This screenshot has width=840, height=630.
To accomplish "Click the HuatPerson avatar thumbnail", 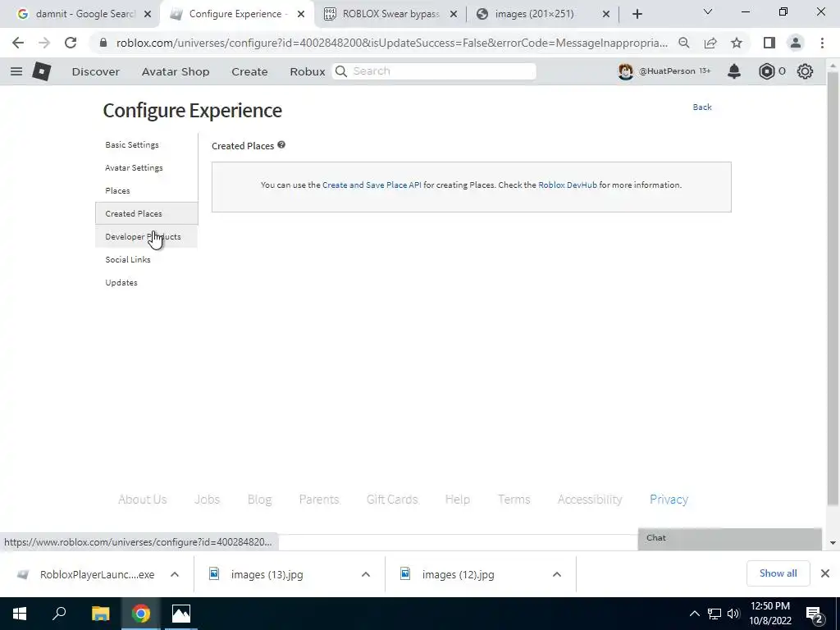I will tap(625, 71).
